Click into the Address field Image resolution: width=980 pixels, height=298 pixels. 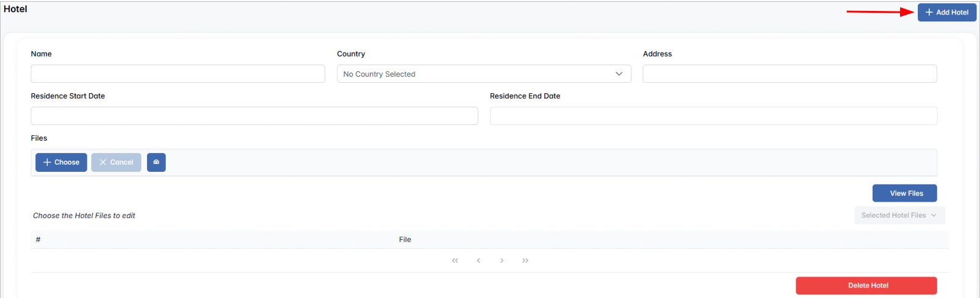coord(789,74)
